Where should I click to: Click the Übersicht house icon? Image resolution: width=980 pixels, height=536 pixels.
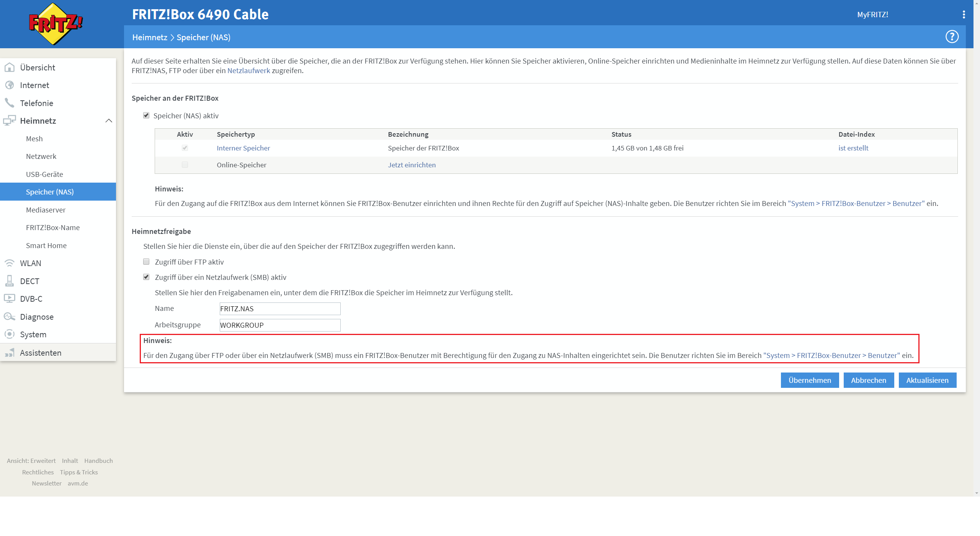pyautogui.click(x=10, y=67)
